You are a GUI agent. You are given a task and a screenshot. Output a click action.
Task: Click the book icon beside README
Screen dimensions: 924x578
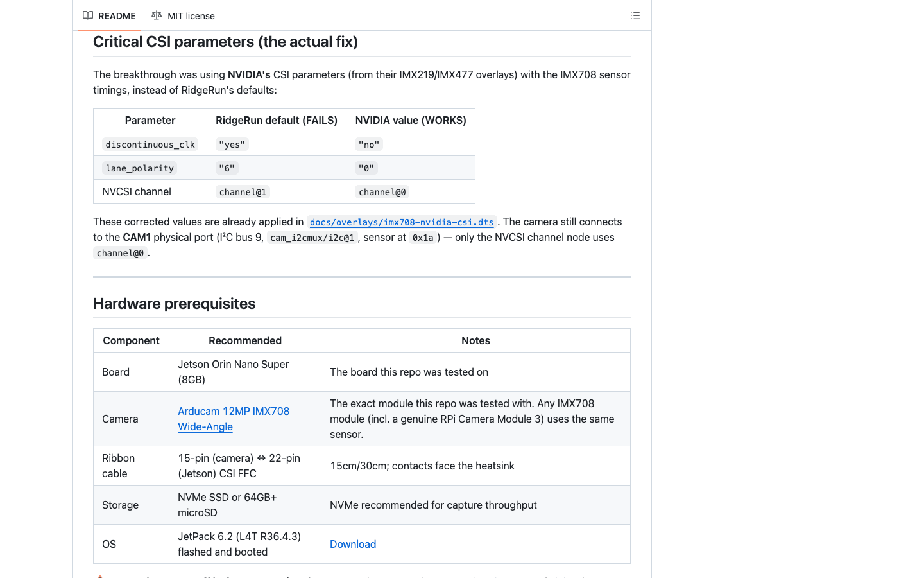point(88,15)
